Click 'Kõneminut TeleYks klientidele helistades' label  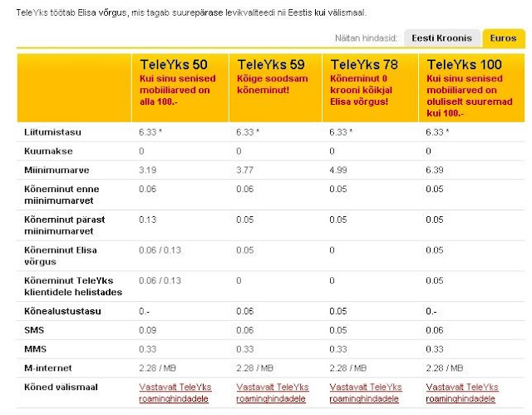[x=73, y=286]
